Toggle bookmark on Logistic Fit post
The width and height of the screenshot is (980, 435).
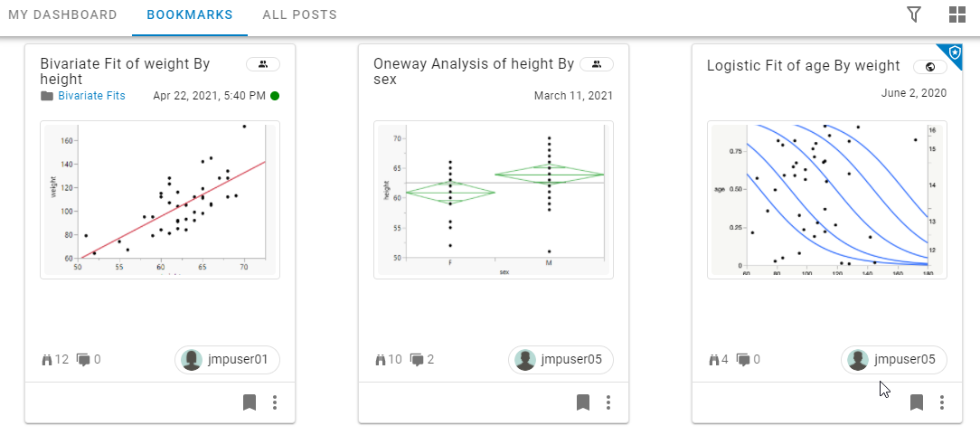coord(916,402)
